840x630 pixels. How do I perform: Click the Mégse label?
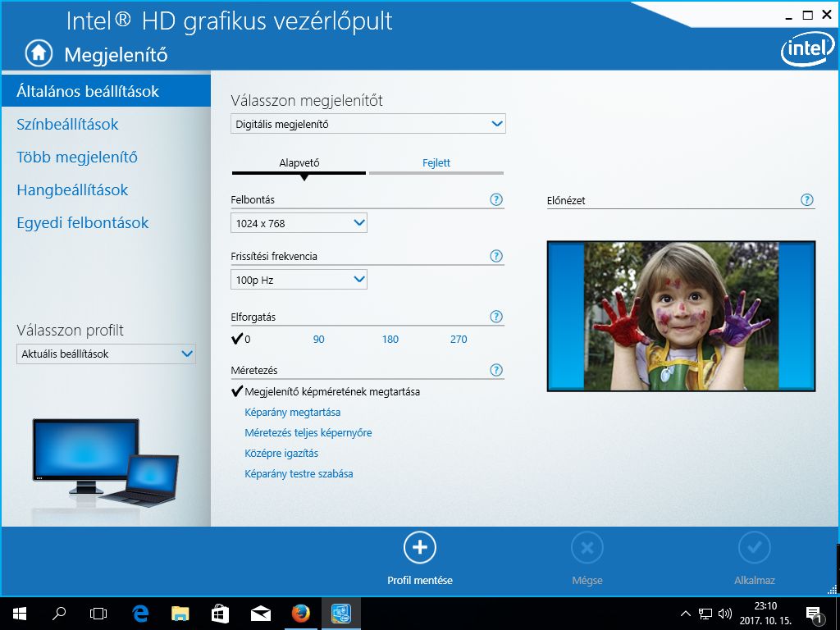click(587, 580)
